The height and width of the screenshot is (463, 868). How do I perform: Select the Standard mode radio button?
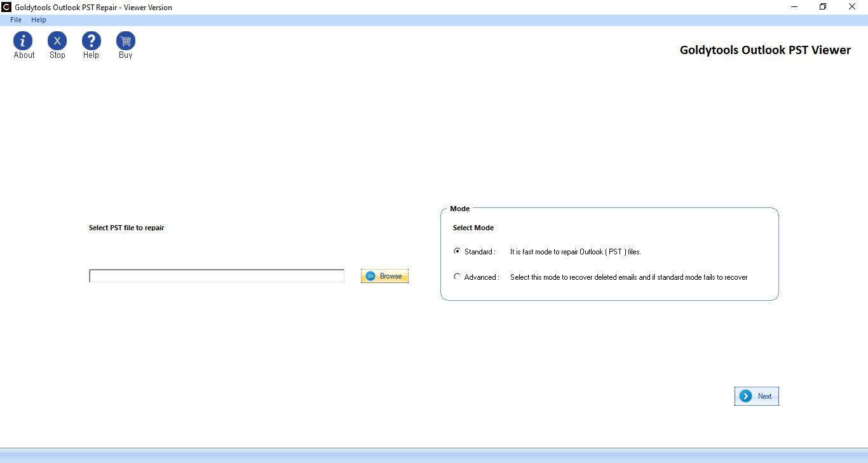[457, 251]
